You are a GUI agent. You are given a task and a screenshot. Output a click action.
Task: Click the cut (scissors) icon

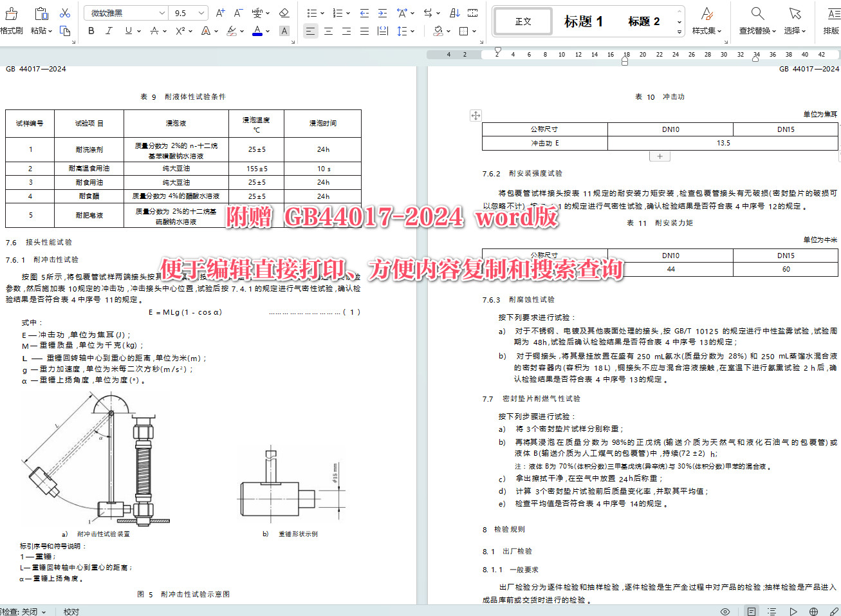(64, 12)
